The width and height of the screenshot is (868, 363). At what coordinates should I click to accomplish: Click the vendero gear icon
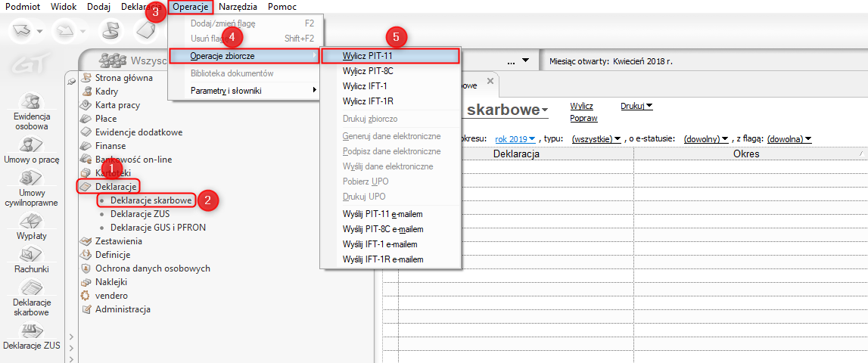(x=86, y=296)
